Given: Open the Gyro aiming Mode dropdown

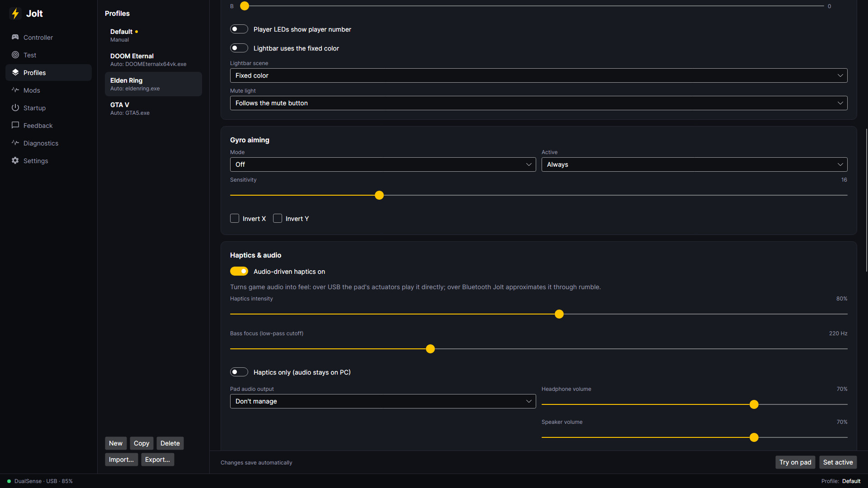Looking at the screenshot, I should pos(383,164).
